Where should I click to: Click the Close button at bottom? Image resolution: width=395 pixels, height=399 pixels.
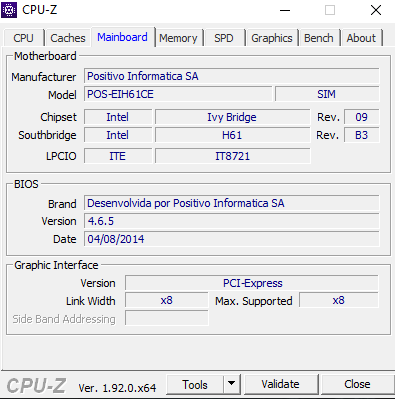click(357, 384)
